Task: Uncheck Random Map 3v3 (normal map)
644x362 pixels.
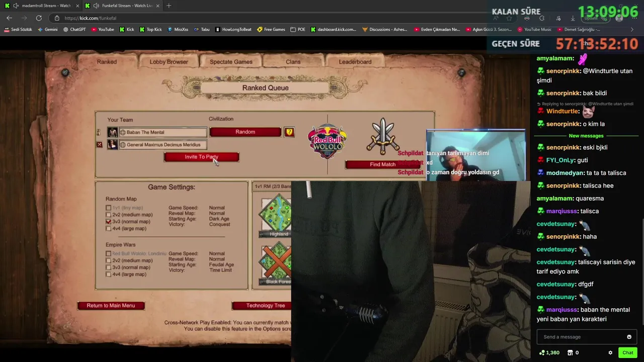Action: (x=108, y=222)
